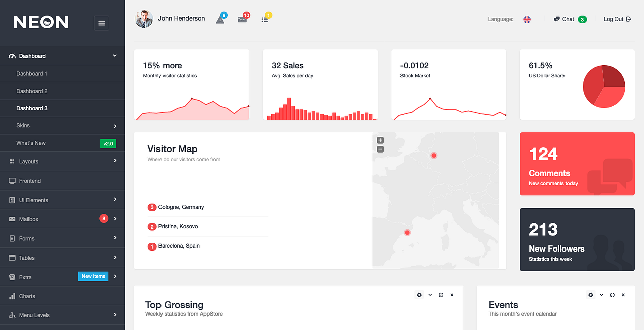Click the Log Out link
The height and width of the screenshot is (330, 644).
tap(613, 19)
